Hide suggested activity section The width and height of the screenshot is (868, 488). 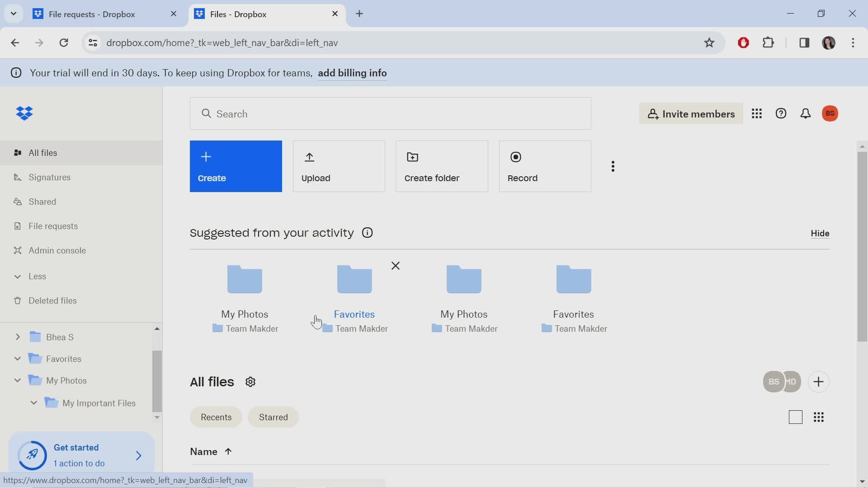[x=821, y=233]
